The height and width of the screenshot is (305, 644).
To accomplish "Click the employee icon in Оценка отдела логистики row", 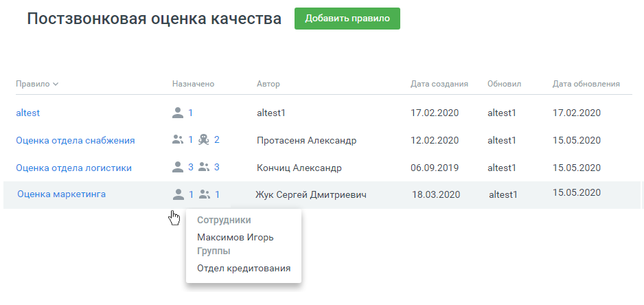I will 178,167.
